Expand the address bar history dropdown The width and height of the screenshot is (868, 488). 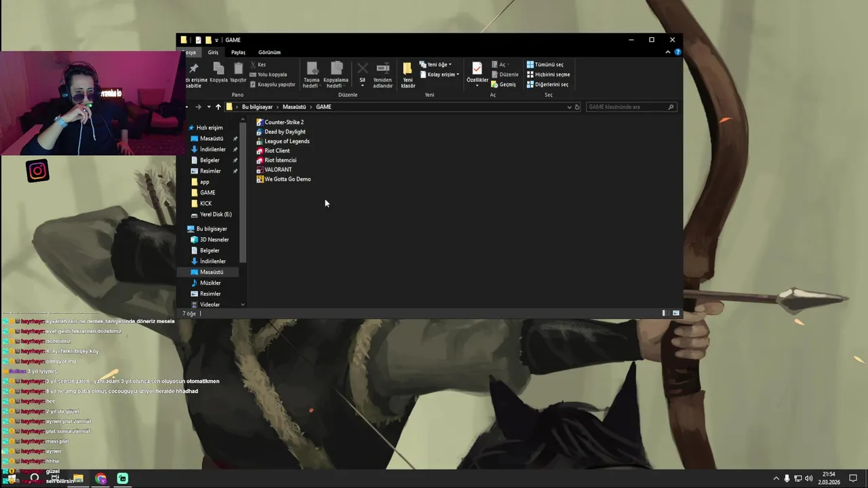[x=569, y=107]
